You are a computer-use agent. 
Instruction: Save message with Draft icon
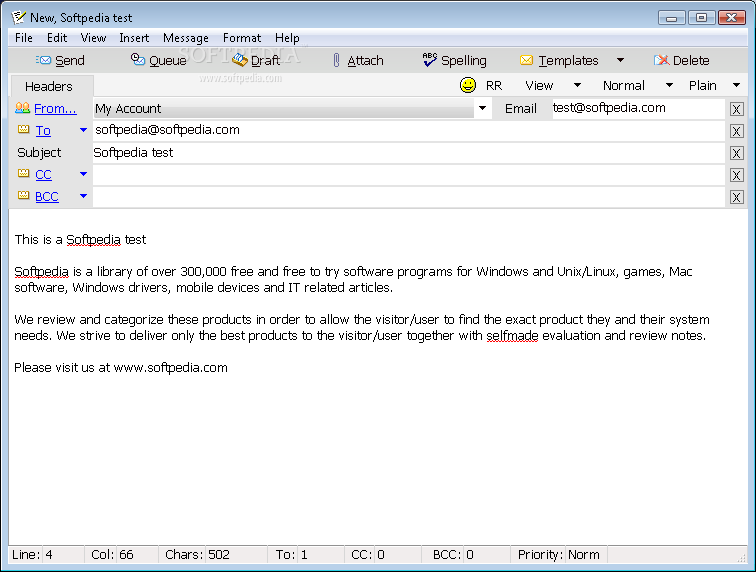pos(240,60)
